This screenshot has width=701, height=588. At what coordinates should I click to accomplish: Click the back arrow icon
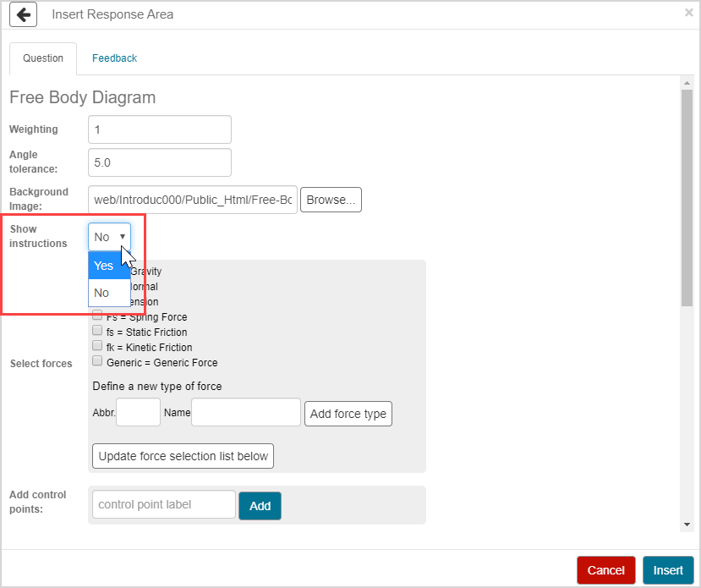tap(23, 14)
